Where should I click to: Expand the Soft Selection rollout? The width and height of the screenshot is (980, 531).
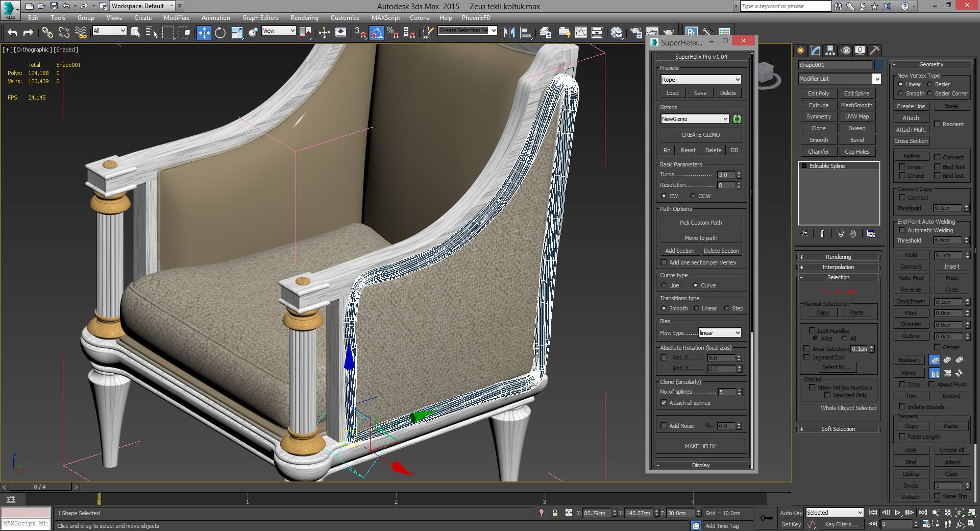(x=838, y=429)
